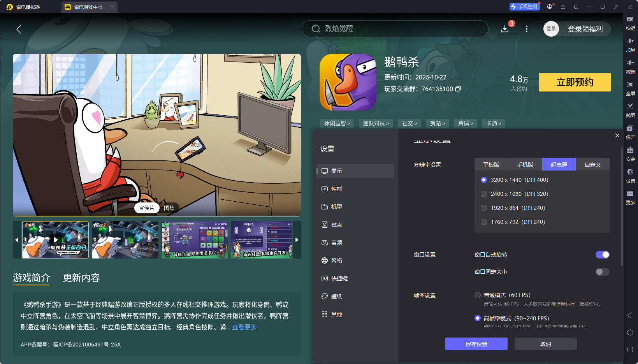Open 设置 in the right sidebar

pos(630,176)
